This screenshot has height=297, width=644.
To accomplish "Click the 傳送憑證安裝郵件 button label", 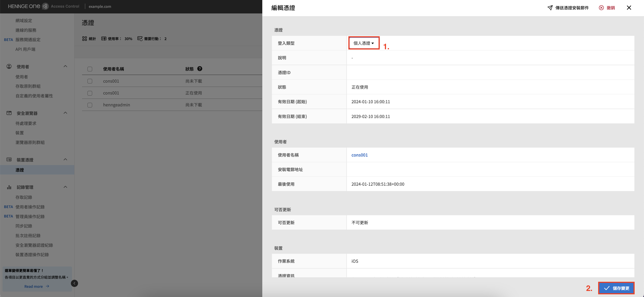I will coord(572,8).
